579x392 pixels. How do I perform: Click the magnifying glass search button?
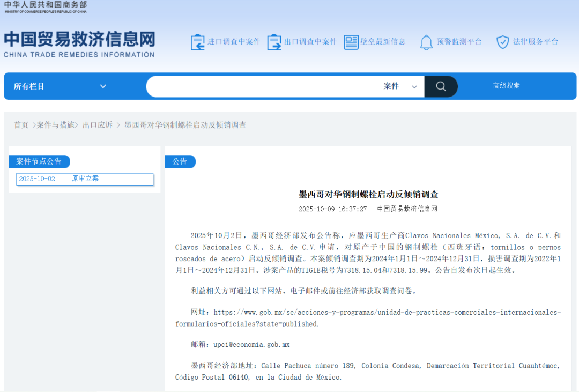[441, 86]
